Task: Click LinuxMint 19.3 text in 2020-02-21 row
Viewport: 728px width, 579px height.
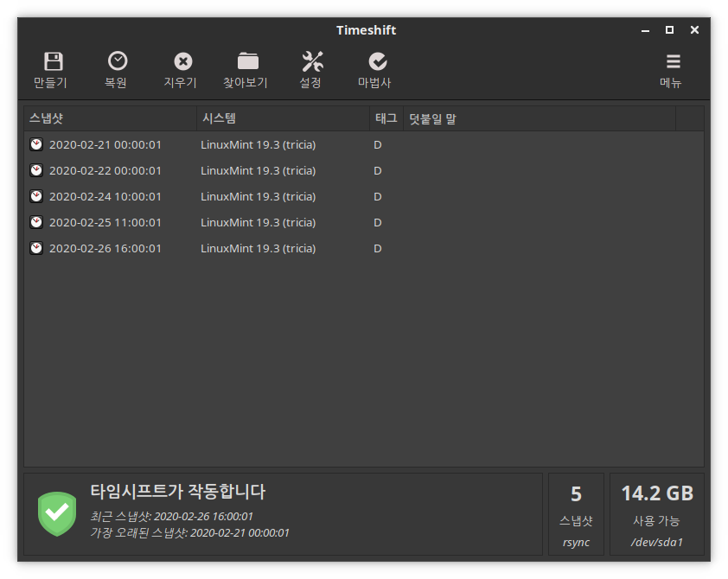Action: [x=259, y=145]
